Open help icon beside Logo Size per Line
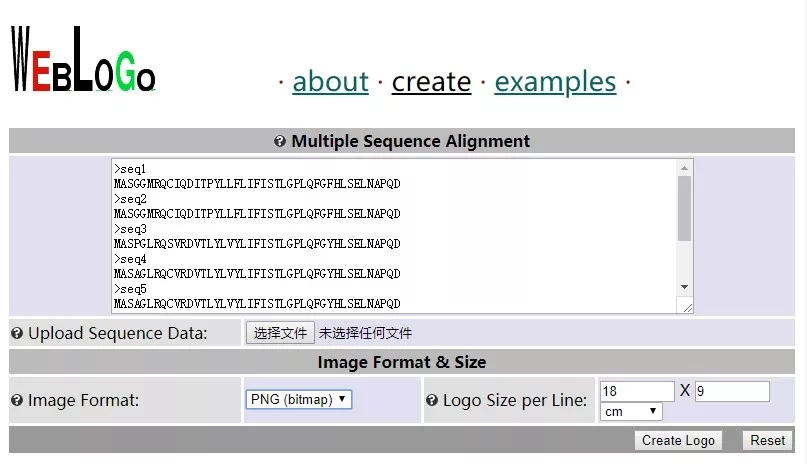This screenshot has height=464, width=807. click(432, 400)
